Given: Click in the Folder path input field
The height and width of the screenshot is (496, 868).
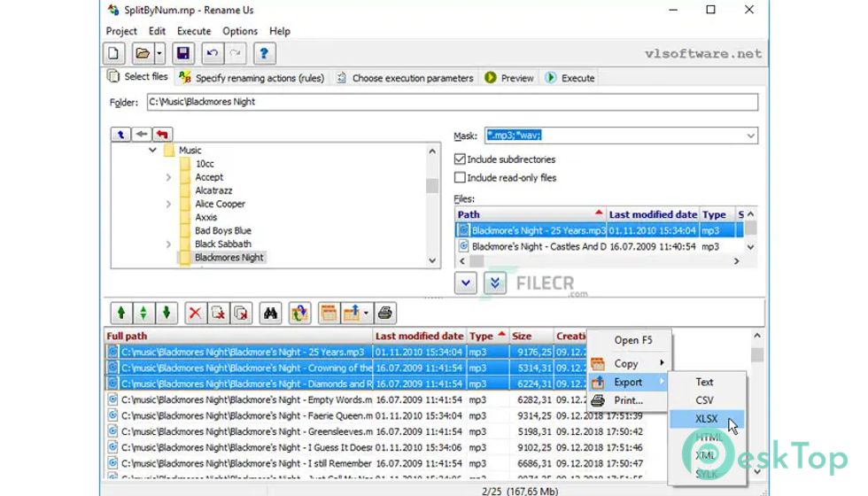Looking at the screenshot, I should (453, 102).
